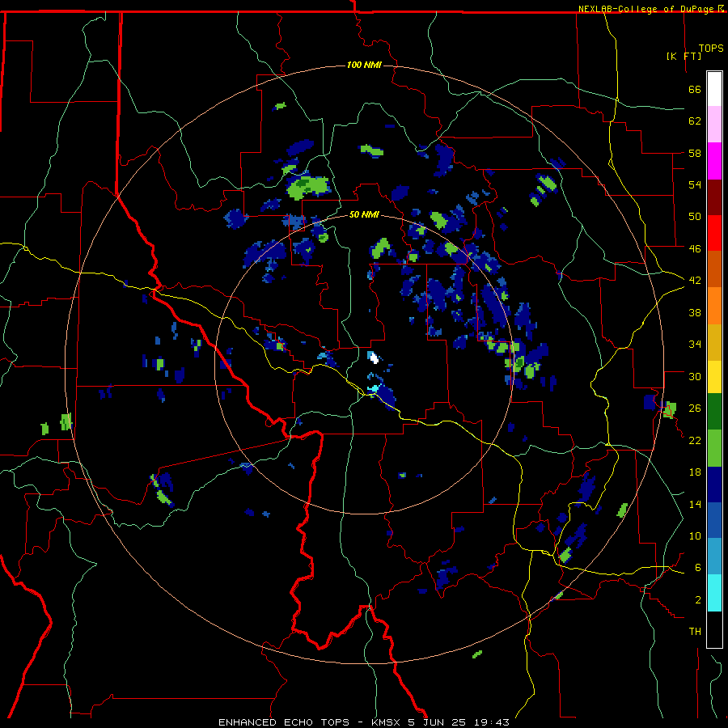This screenshot has height=728, width=728.
Task: Click the legend value 10
Action: 695,535
